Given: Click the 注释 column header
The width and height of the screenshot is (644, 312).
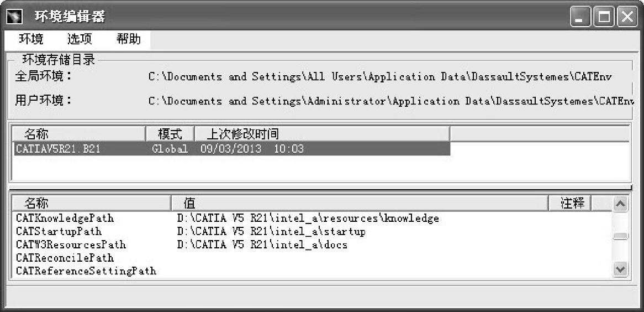Looking at the screenshot, I should (x=570, y=203).
